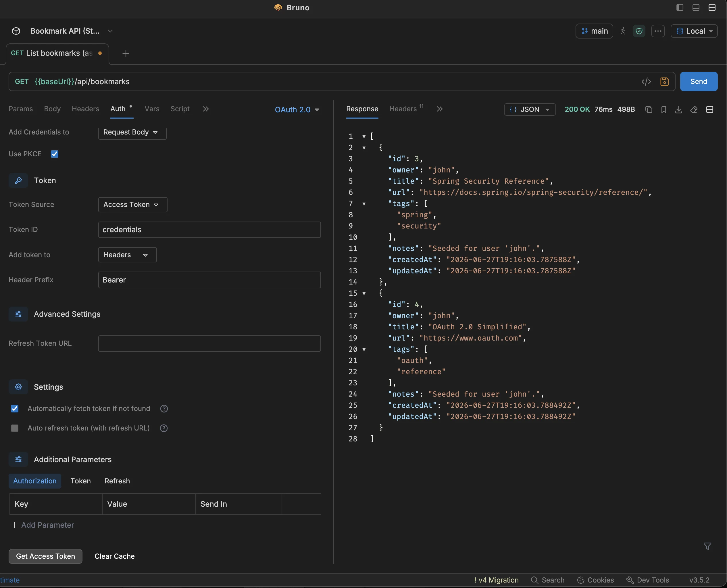Open the Add Credentials to dropdown

[132, 132]
